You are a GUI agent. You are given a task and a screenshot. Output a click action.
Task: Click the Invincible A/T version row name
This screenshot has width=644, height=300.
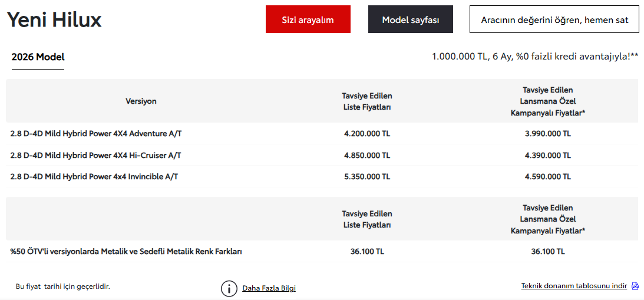pos(94,177)
